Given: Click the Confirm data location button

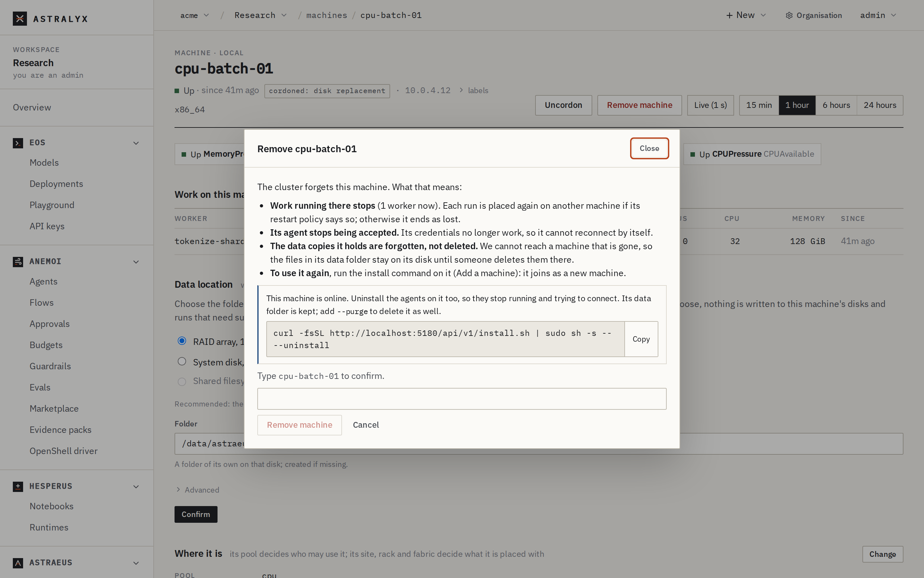Looking at the screenshot, I should [196, 514].
